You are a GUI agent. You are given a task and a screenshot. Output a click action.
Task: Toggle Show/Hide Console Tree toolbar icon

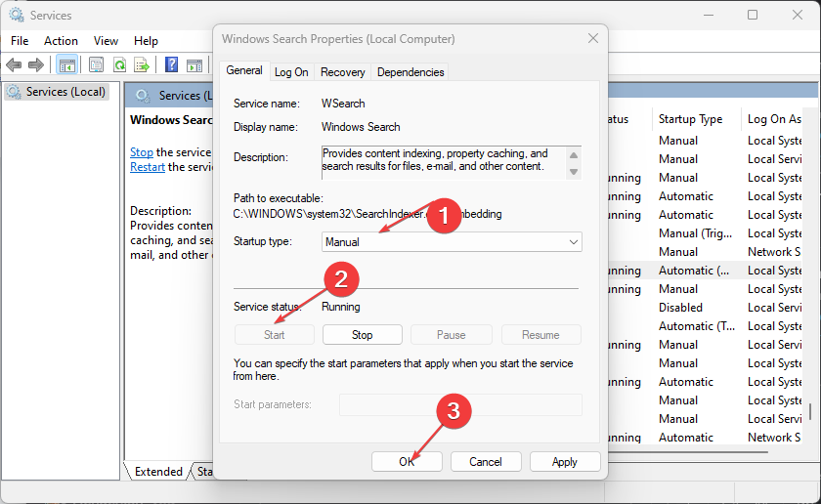point(67,65)
